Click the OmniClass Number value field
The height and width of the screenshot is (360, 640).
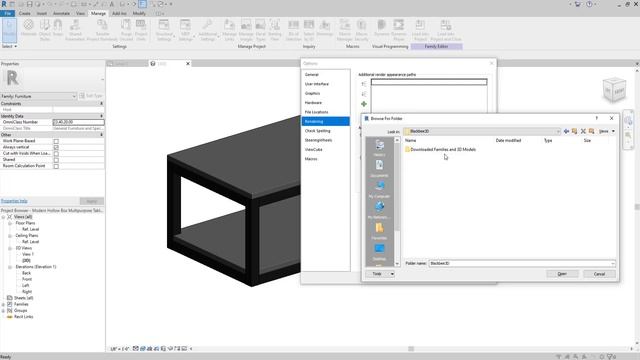tap(78, 122)
